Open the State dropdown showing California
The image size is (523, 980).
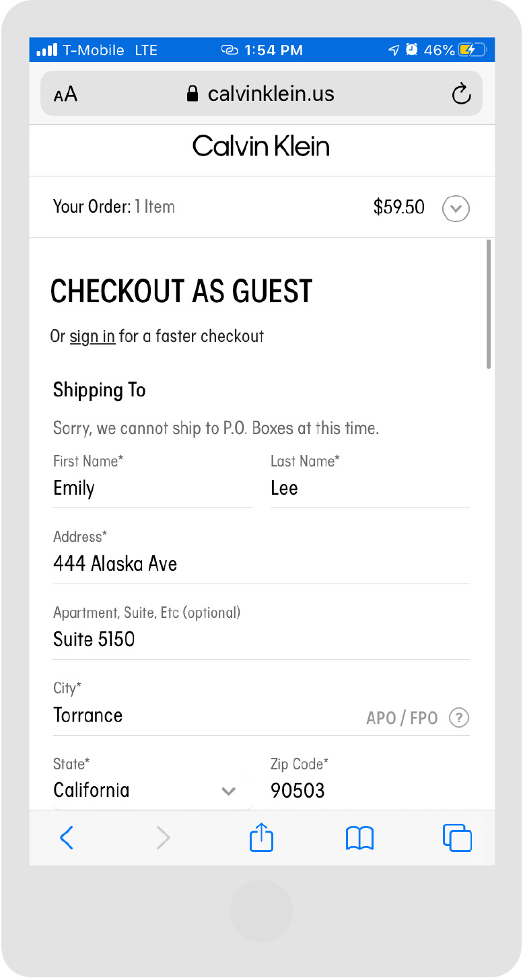pos(152,790)
